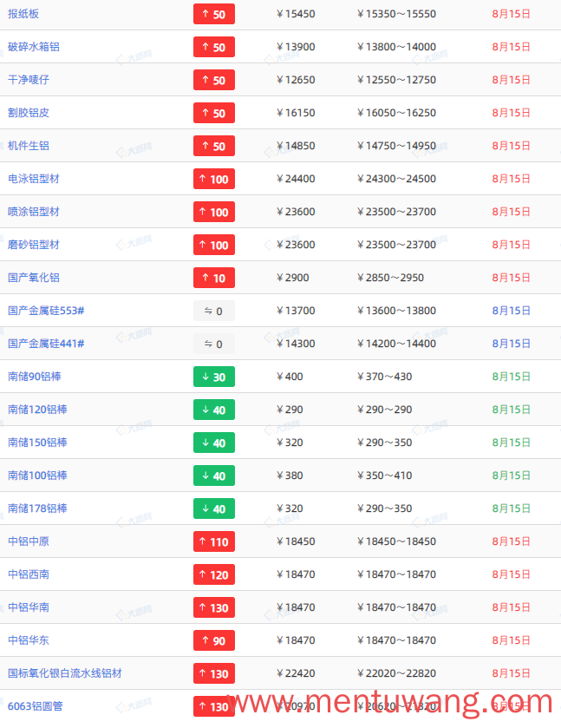The height and width of the screenshot is (728, 561).
Task: Click the green 8月15日 date for 南储90铝棒
Action: (511, 377)
